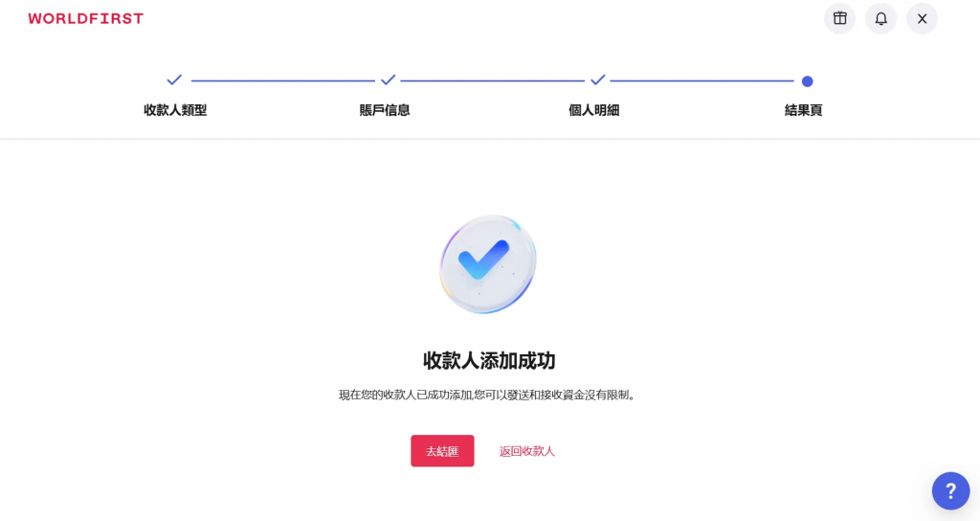Image resolution: width=980 pixels, height=521 pixels.
Task: Select the 賬戶信息 step label
Action: coord(385,110)
